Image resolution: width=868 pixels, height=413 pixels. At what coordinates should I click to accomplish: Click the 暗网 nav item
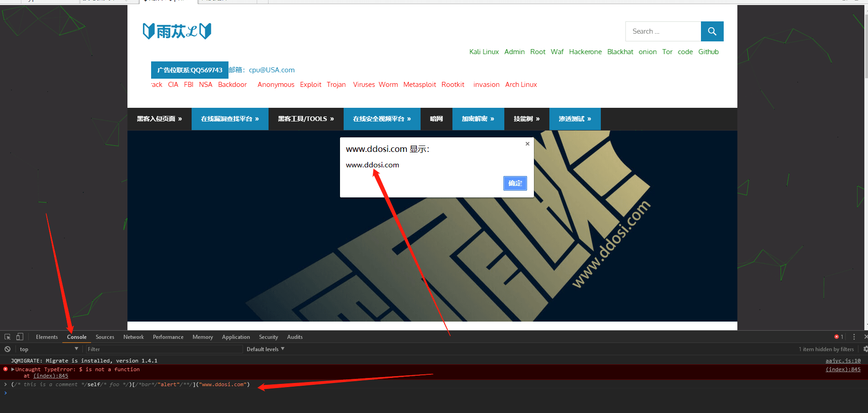point(437,119)
